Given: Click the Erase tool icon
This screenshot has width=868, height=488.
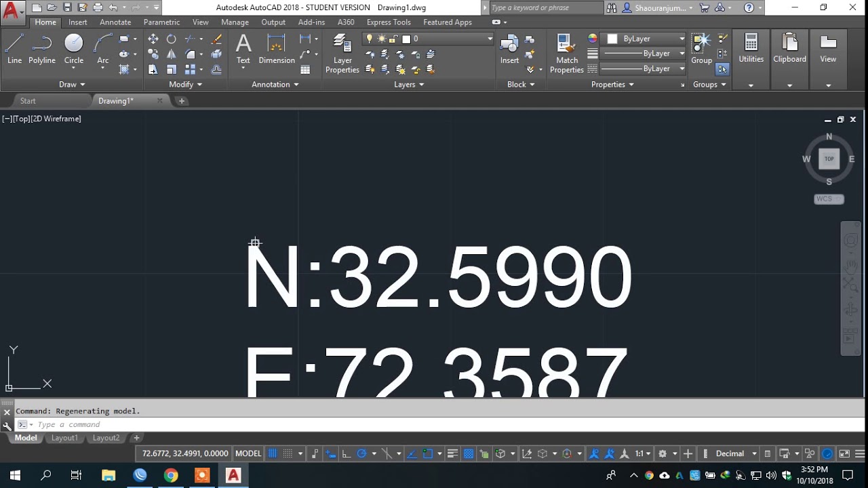Looking at the screenshot, I should pos(216,39).
